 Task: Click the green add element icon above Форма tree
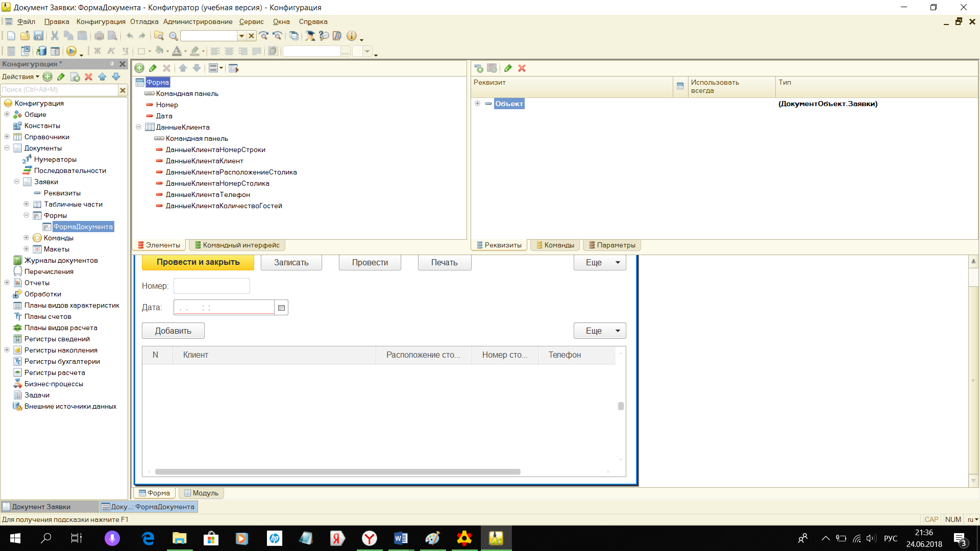pyautogui.click(x=139, y=68)
